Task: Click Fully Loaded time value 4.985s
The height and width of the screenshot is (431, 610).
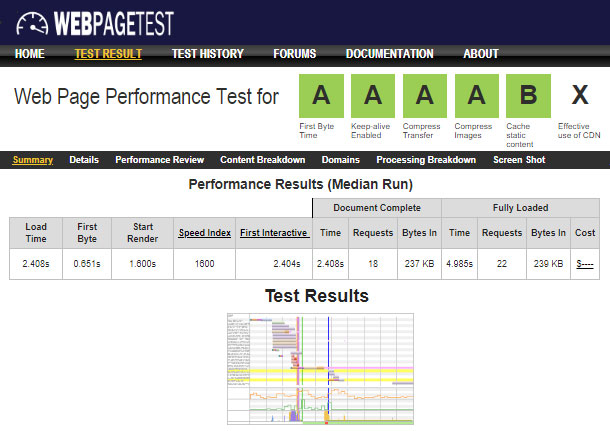Action: click(459, 264)
